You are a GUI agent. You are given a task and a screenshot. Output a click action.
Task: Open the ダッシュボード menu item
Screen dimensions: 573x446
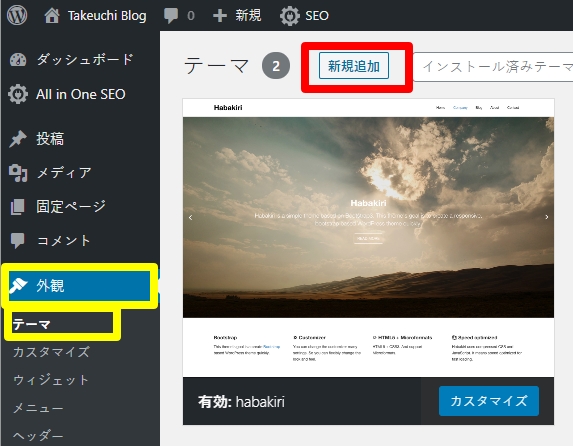click(85, 59)
